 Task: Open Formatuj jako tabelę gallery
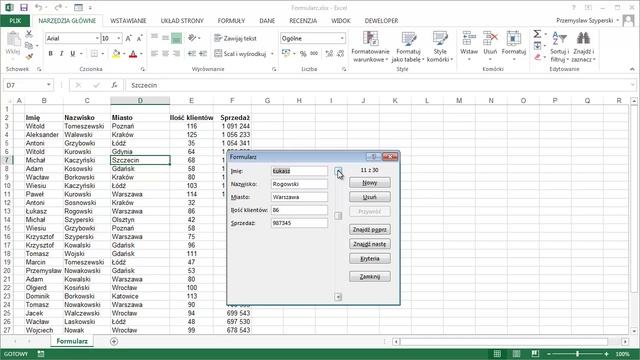pyautogui.click(x=408, y=47)
